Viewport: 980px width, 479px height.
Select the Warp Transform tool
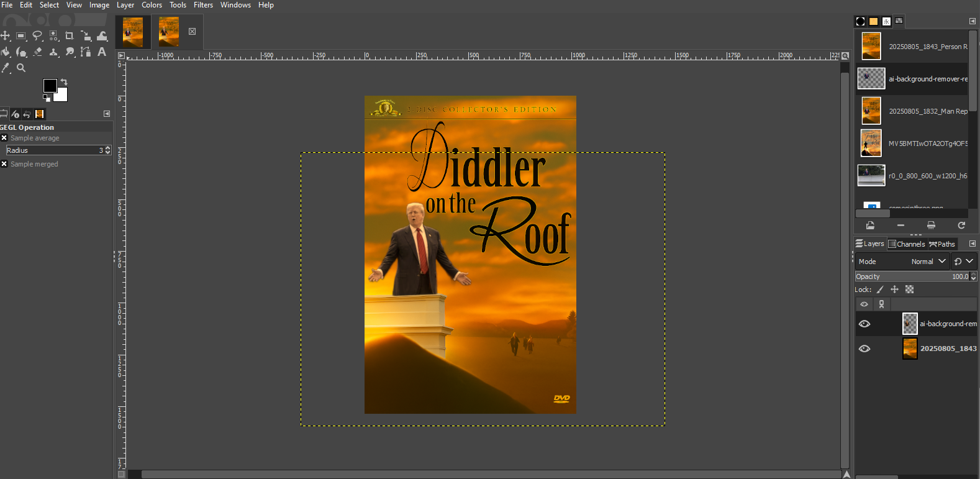[102, 36]
